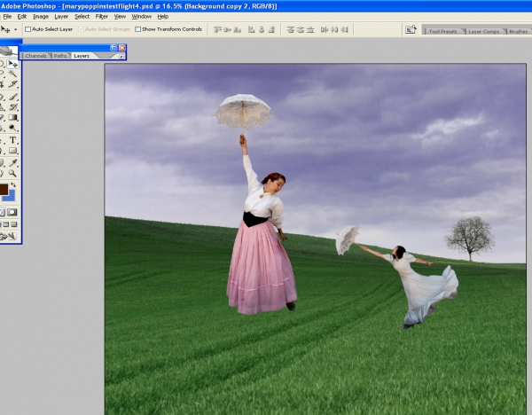
Task: Switch to Quick Mask mode
Action: point(12,213)
